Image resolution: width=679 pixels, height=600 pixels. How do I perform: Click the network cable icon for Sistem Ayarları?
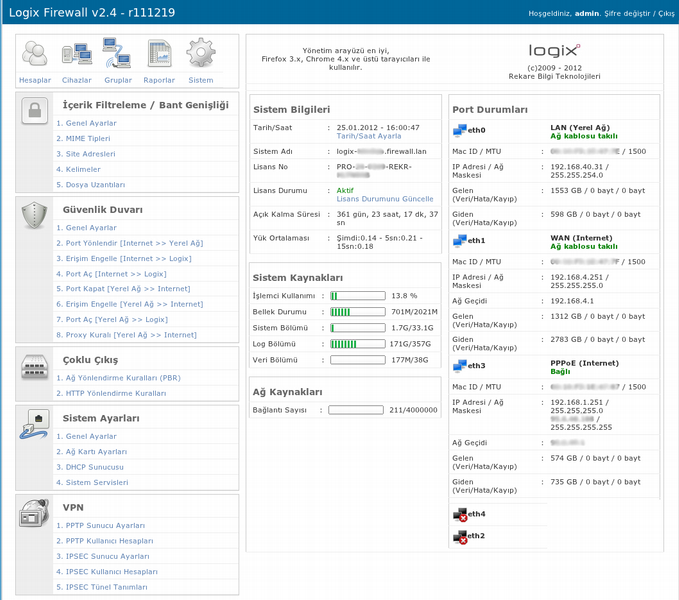coord(35,424)
